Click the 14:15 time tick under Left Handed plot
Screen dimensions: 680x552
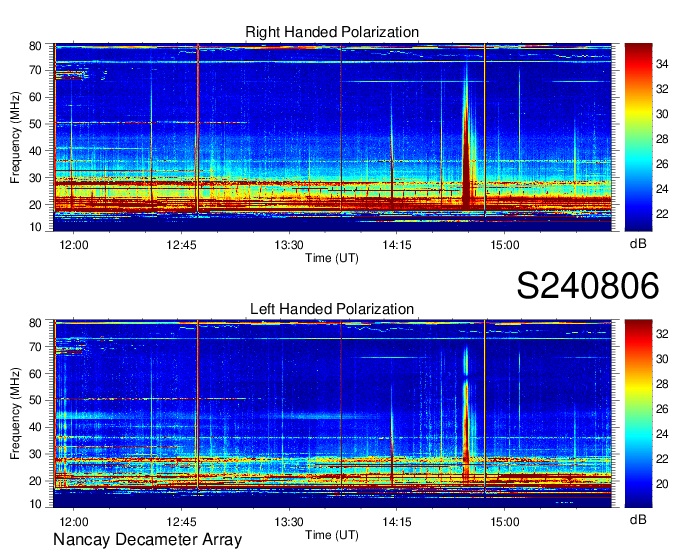(397, 522)
